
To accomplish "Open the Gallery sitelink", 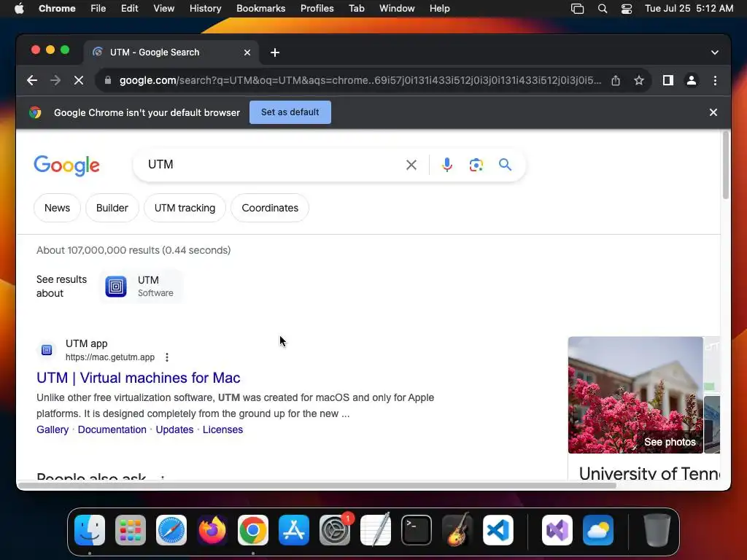I will point(53,429).
